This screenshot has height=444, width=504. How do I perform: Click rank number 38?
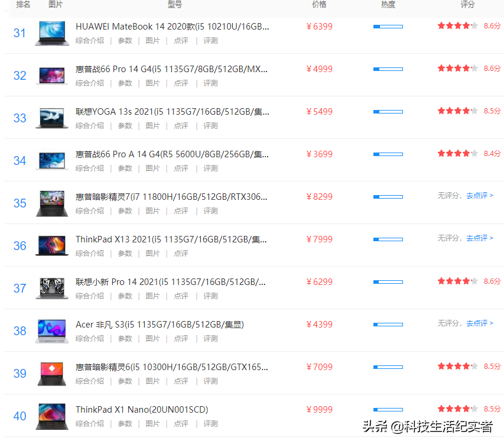pos(19,331)
